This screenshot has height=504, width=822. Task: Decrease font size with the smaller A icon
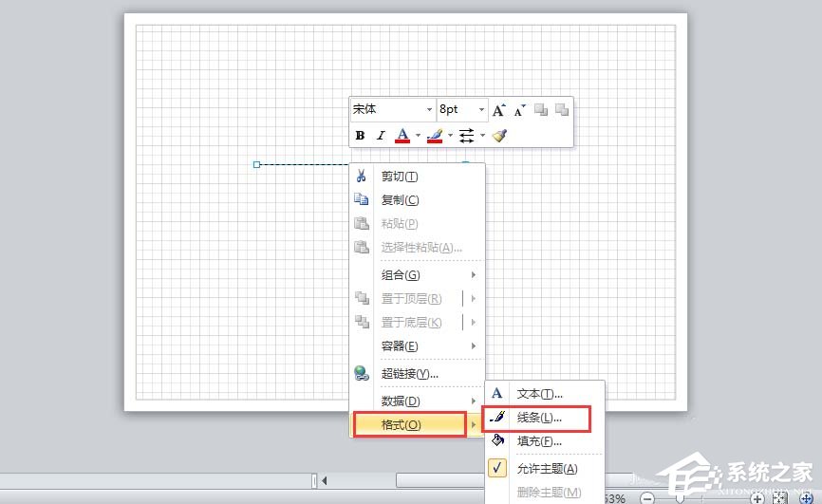pyautogui.click(x=519, y=110)
